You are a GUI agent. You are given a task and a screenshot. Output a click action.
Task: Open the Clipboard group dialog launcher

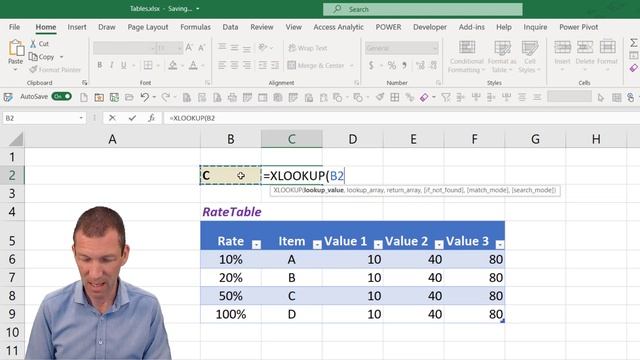pyautogui.click(x=84, y=83)
